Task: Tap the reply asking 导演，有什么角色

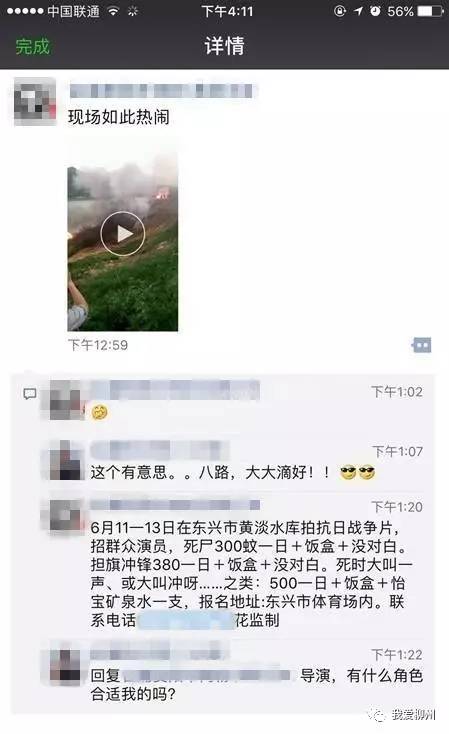Action: click(257, 684)
